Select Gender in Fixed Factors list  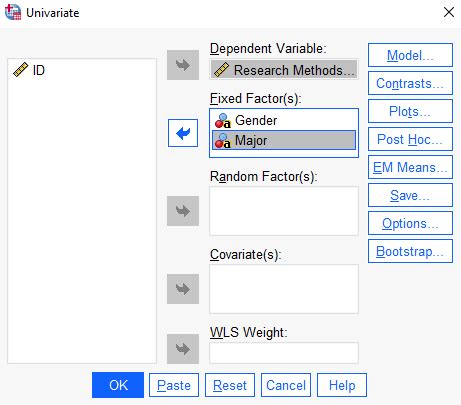(284, 120)
